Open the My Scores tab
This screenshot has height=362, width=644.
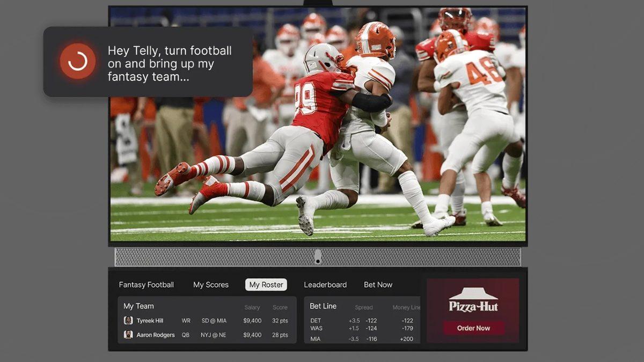[211, 285]
